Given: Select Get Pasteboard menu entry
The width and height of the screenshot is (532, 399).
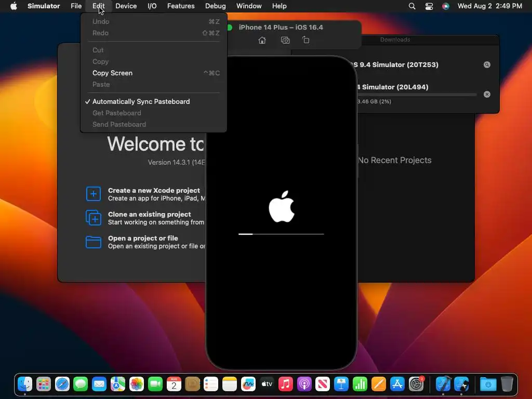Looking at the screenshot, I should coord(153,113).
